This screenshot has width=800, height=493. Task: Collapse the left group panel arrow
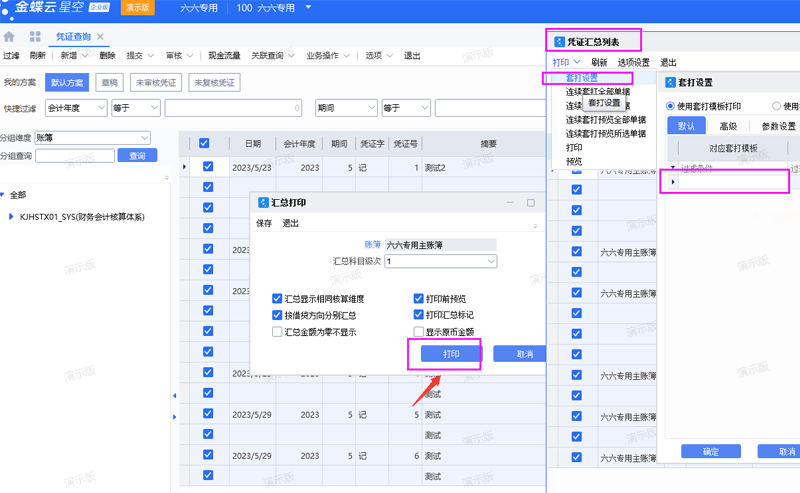pos(174,396)
